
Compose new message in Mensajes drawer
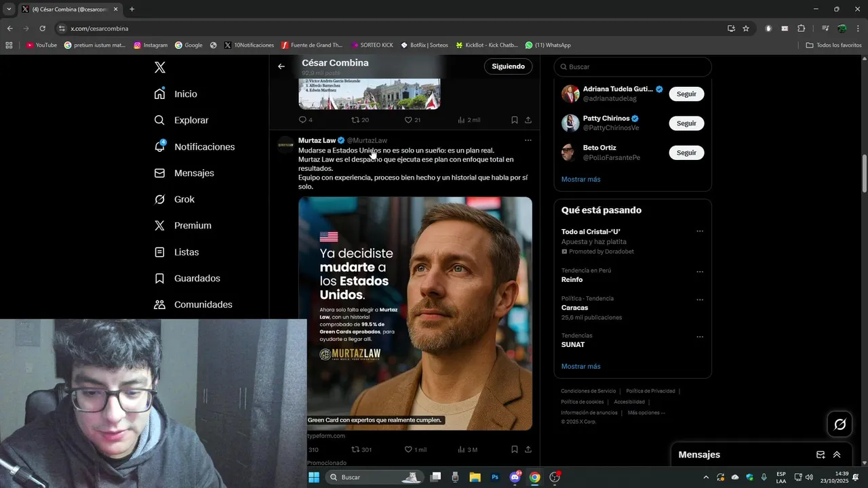[x=821, y=455]
